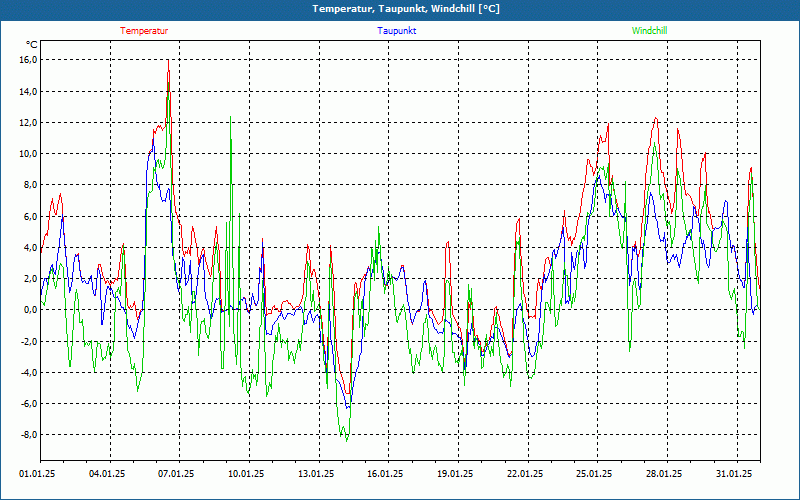The width and height of the screenshot is (800, 500).
Task: Click the 10.01.25 date label
Action: 246,474
